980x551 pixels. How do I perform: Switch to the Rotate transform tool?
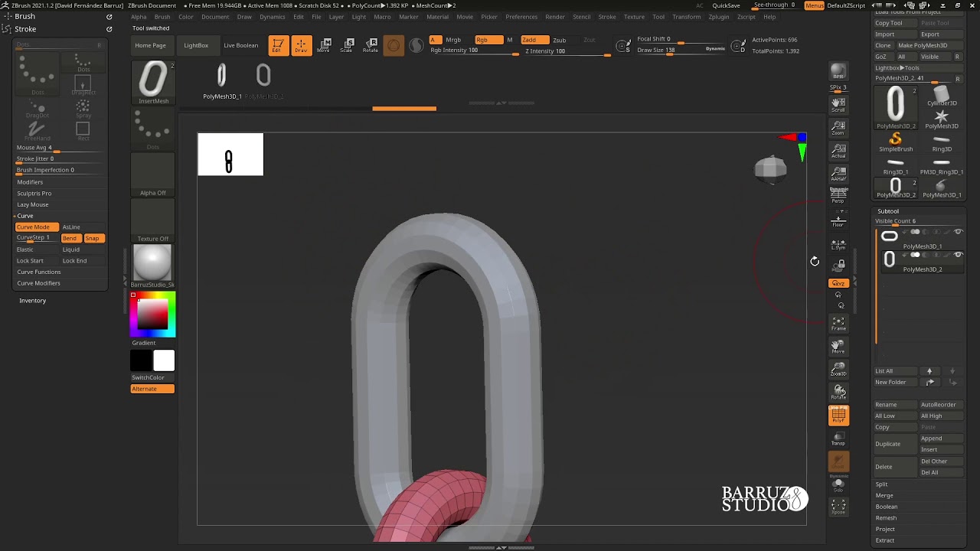[371, 45]
